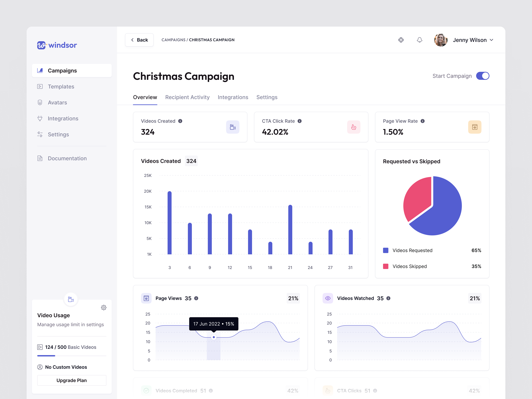Click the video camera icon on Videos Created card
Screen dimensions: 532x399
[233, 127]
